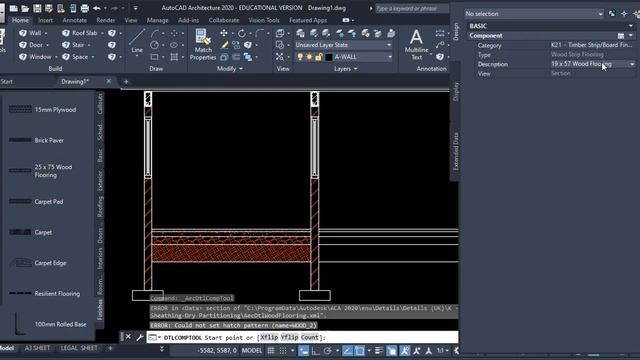Toggle the layer freeze sun icon
Screen dimensions: 640x360
point(309,57)
